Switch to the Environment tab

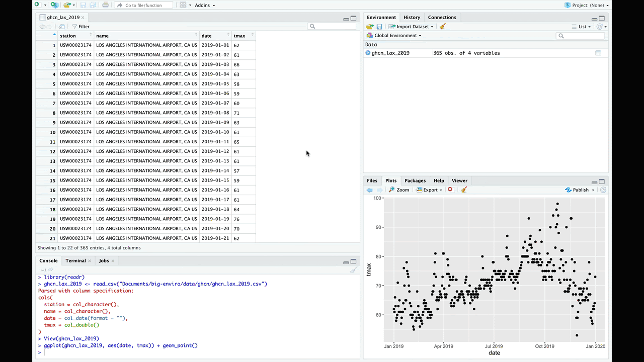[381, 17]
